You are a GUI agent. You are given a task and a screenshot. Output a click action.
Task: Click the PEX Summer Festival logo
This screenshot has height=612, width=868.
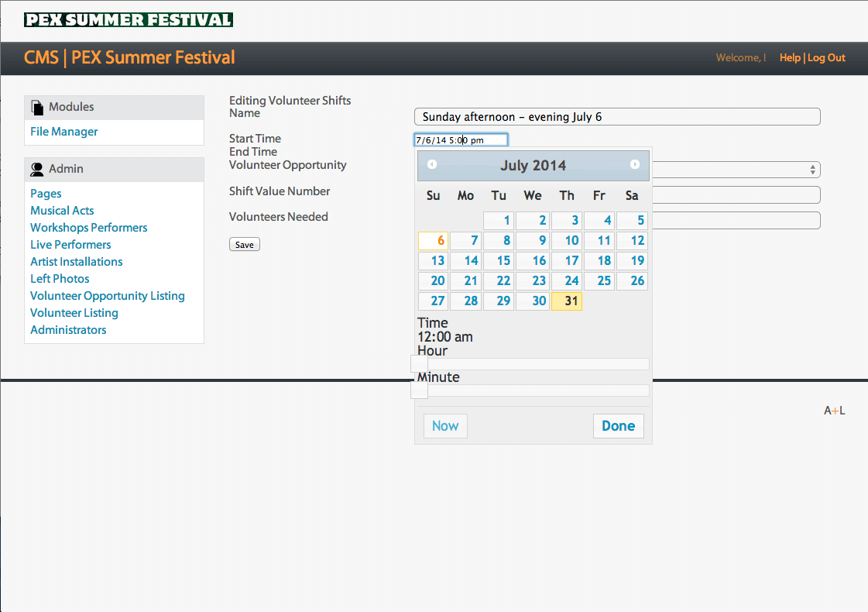click(x=129, y=19)
